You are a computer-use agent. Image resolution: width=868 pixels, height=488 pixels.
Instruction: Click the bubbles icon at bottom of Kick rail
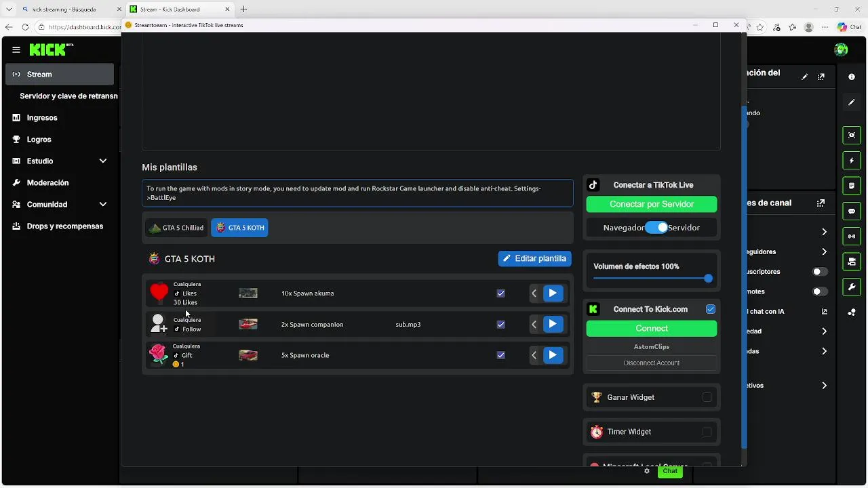(x=852, y=312)
